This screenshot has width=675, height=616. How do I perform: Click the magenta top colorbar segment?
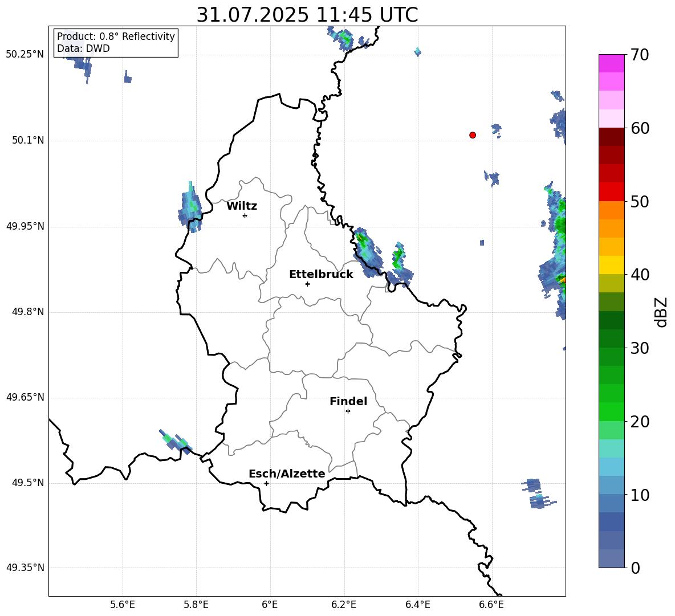(x=612, y=63)
